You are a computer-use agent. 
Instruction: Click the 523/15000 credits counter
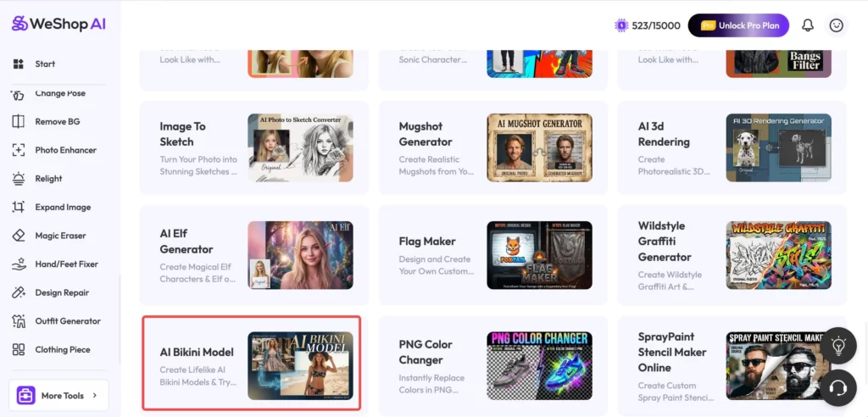656,25
